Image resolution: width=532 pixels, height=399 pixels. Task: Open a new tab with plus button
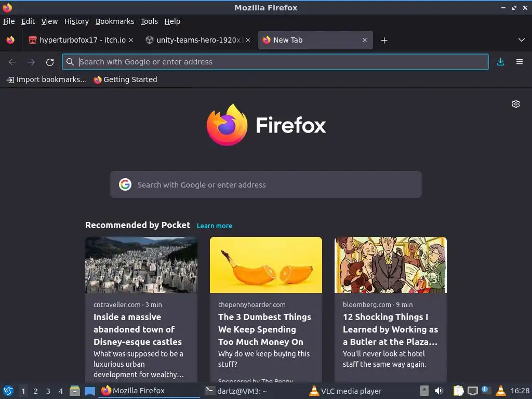pyautogui.click(x=384, y=41)
